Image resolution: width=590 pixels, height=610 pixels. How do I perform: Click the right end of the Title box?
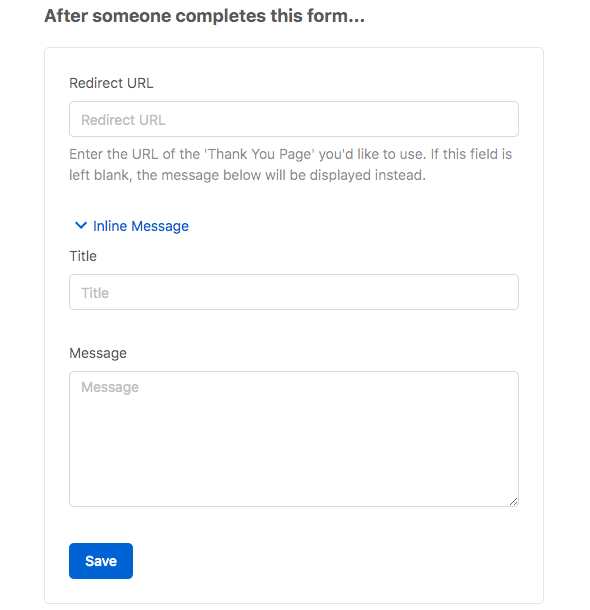pyautogui.click(x=502, y=292)
